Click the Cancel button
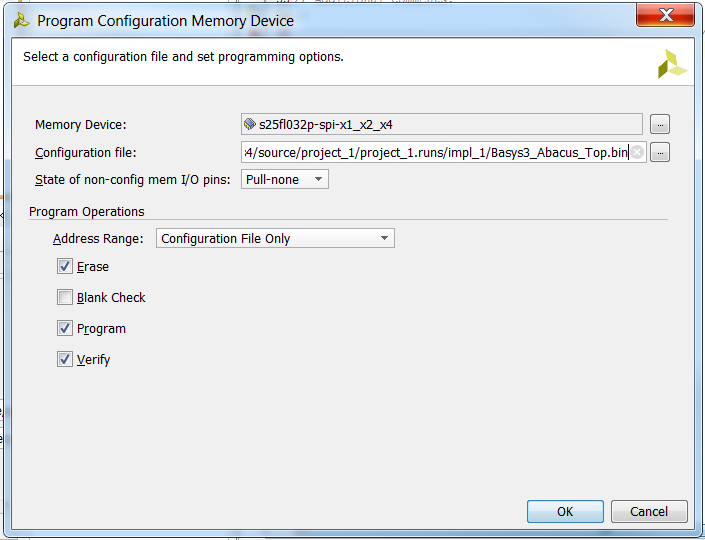Viewport: 705px width, 540px height. point(649,512)
